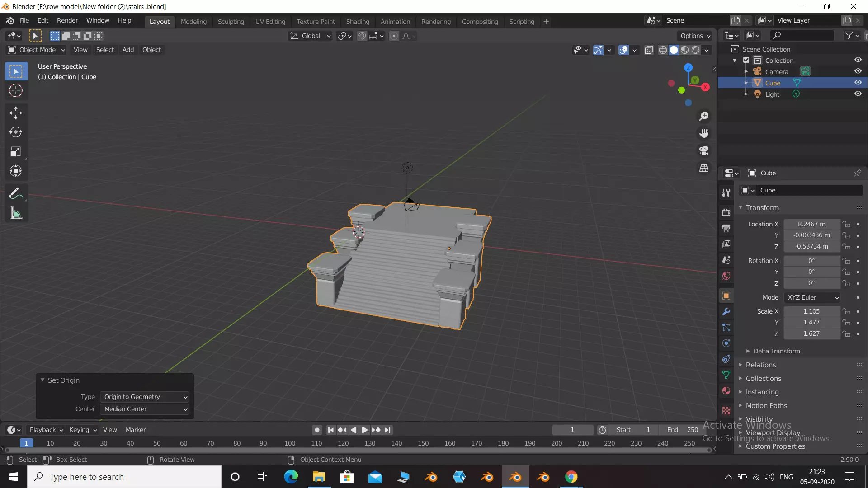The width and height of the screenshot is (868, 488).
Task: Switch to UV Editing workspace tab
Action: tap(270, 22)
